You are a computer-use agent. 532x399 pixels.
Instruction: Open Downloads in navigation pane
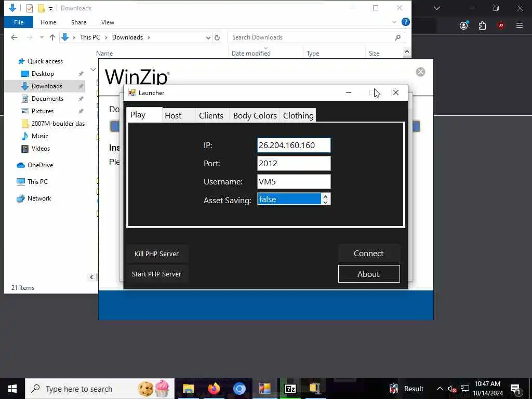coord(47,86)
